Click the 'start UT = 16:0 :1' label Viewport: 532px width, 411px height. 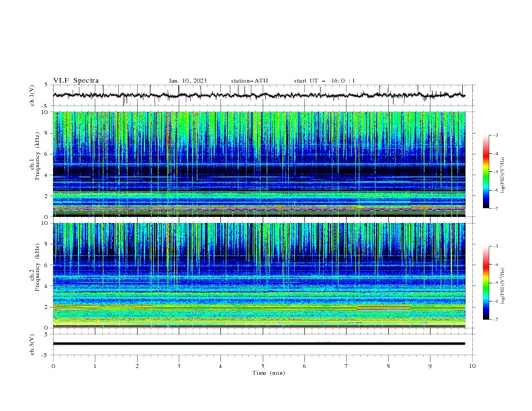pos(324,81)
